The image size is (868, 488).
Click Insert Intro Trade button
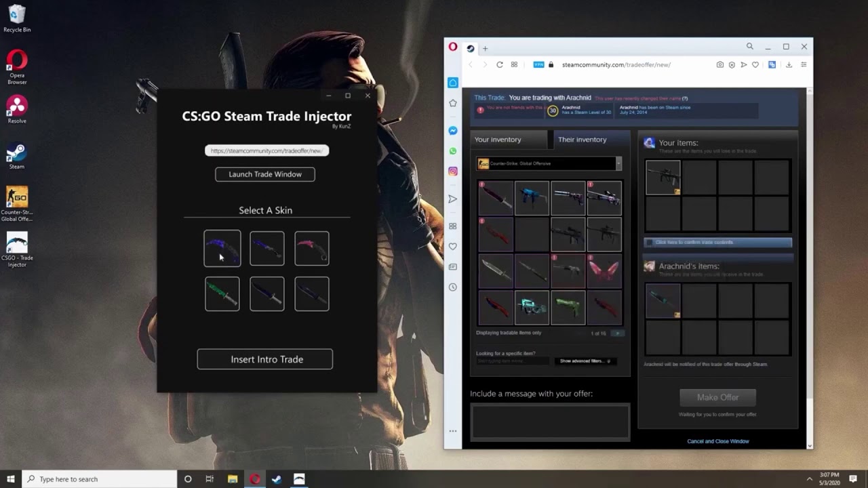(x=265, y=359)
